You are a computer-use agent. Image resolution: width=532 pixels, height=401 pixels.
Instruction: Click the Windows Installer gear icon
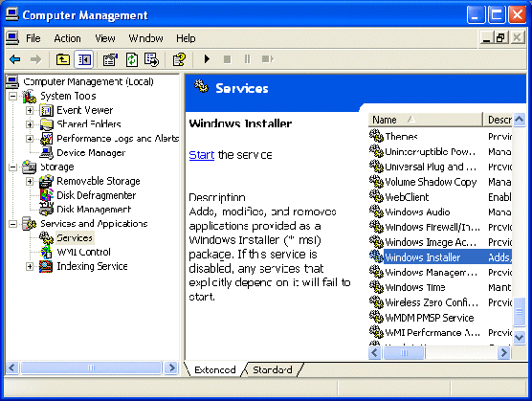(376, 256)
